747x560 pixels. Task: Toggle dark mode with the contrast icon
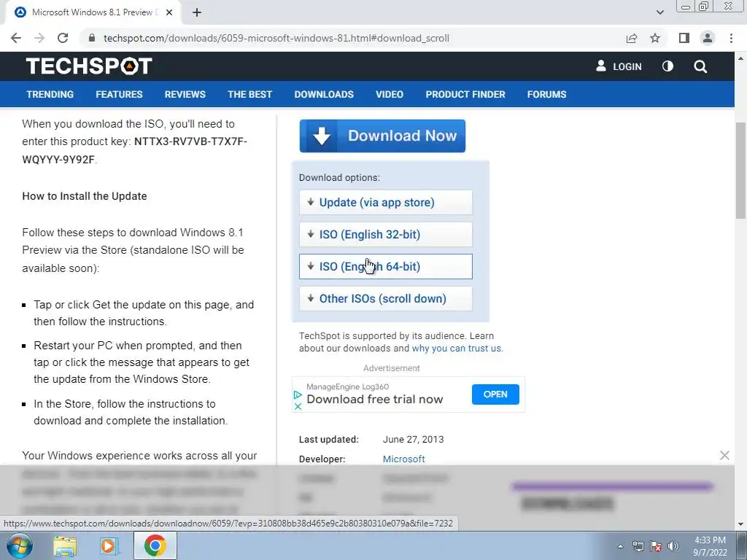tap(668, 66)
